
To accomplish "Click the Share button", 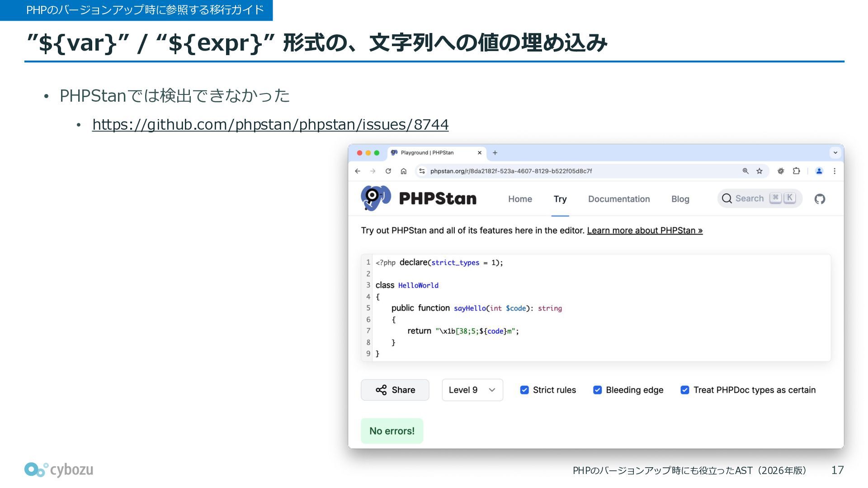I will click(395, 390).
